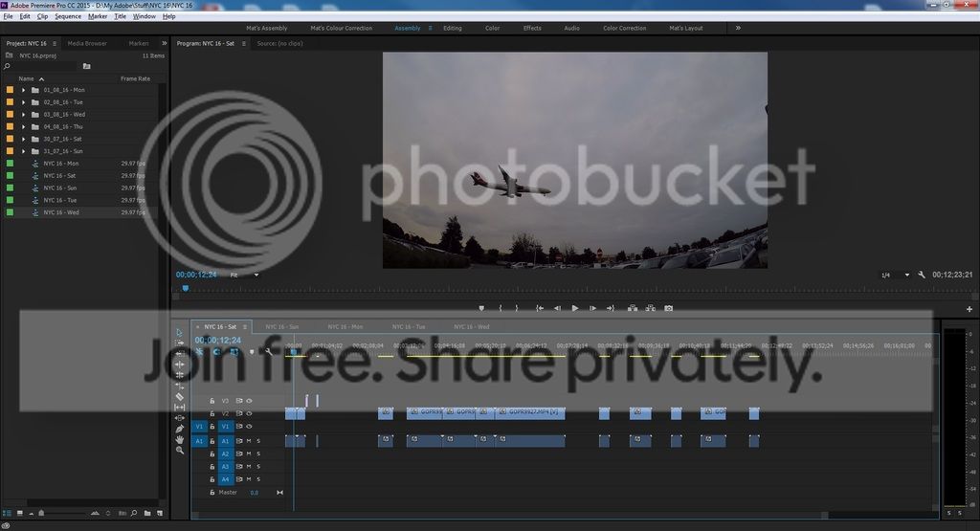Screen dimensions: 980x531
Task: Mute audio track A1
Action: 249,441
